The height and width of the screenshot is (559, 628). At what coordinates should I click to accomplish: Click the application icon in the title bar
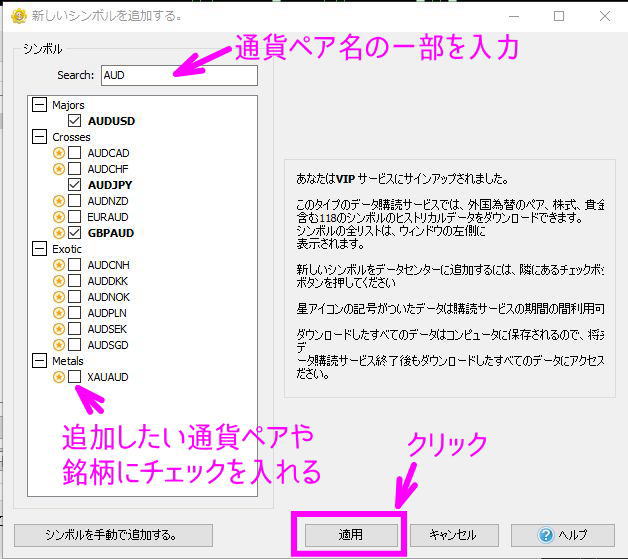click(18, 16)
